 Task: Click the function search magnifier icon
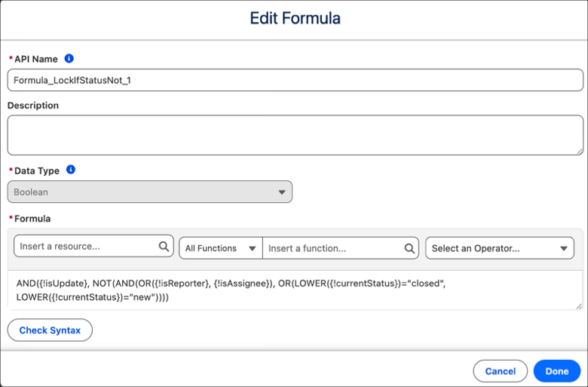pos(409,248)
